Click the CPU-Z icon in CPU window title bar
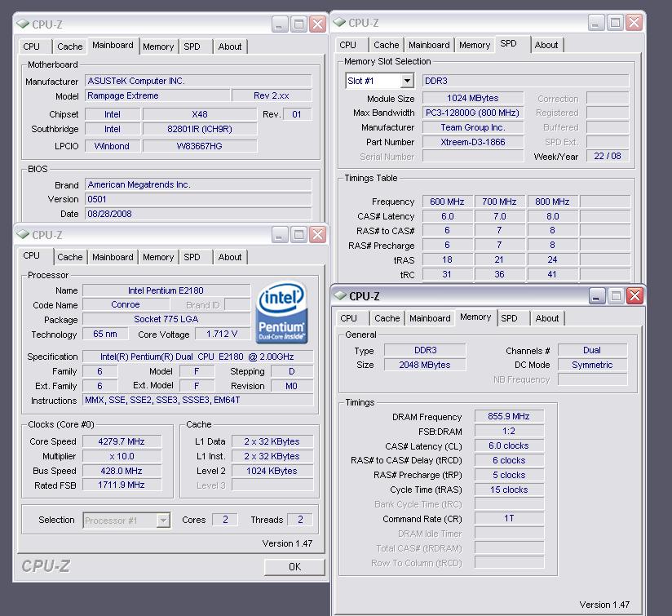 pos(23,234)
